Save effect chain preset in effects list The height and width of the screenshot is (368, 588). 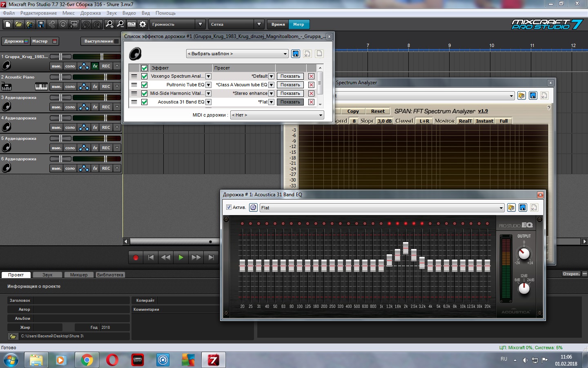pos(296,54)
